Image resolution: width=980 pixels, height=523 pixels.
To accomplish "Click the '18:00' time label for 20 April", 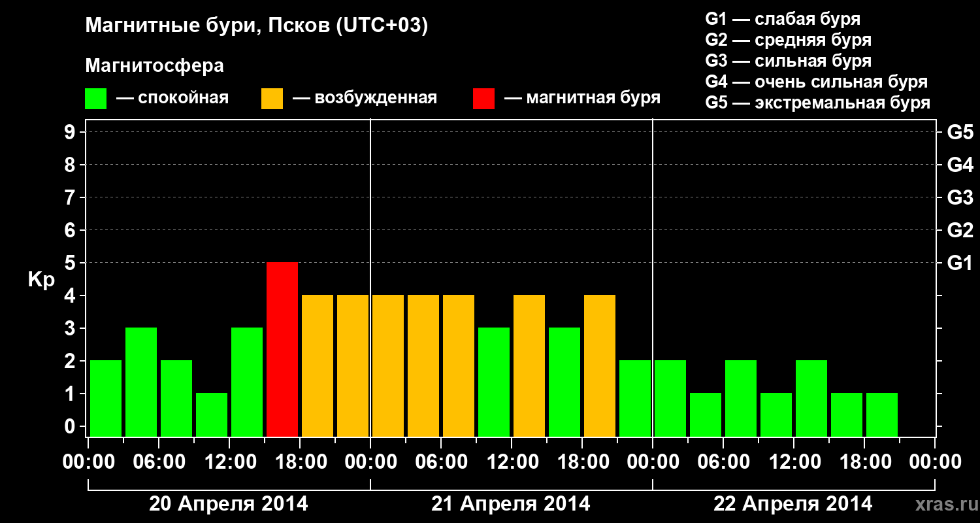I will pos(300,462).
